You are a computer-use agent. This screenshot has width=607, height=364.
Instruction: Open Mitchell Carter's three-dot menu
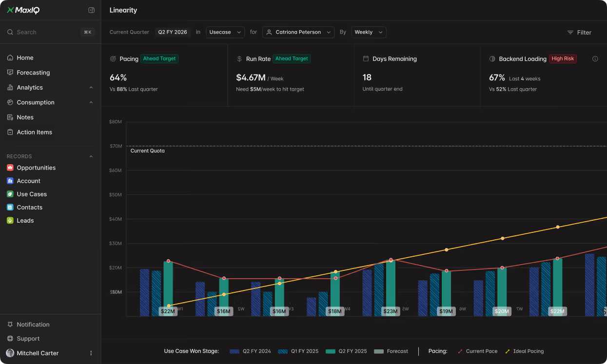(x=91, y=353)
